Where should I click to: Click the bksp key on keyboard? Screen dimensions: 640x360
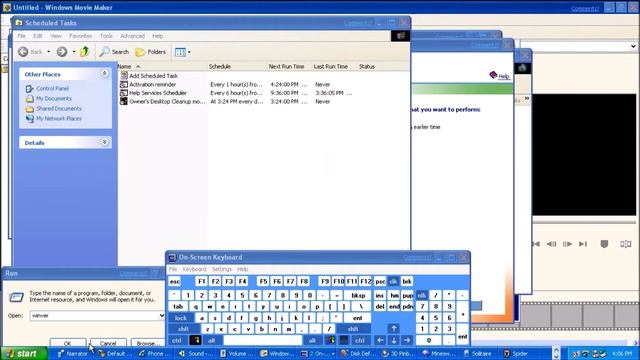click(358, 295)
